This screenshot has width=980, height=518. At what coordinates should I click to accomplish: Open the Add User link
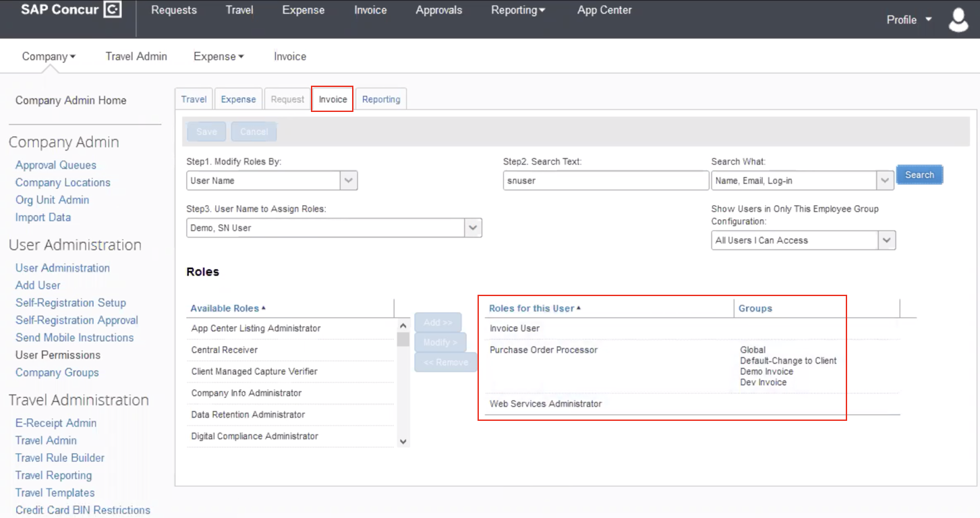[38, 285]
